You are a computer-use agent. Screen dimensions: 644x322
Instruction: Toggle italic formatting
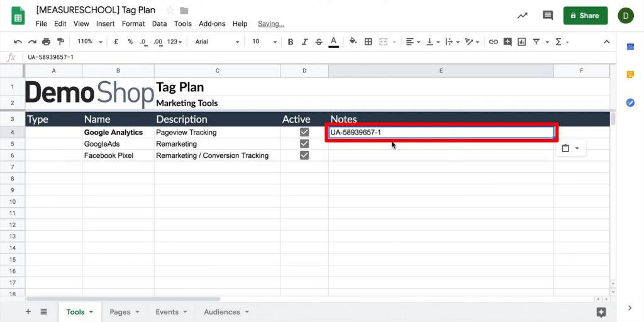[304, 42]
